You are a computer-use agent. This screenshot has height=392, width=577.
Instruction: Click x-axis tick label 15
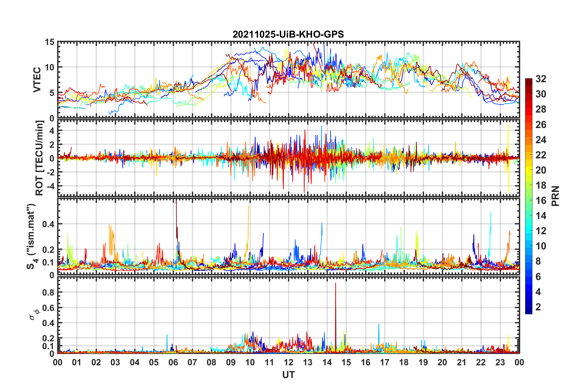click(346, 362)
